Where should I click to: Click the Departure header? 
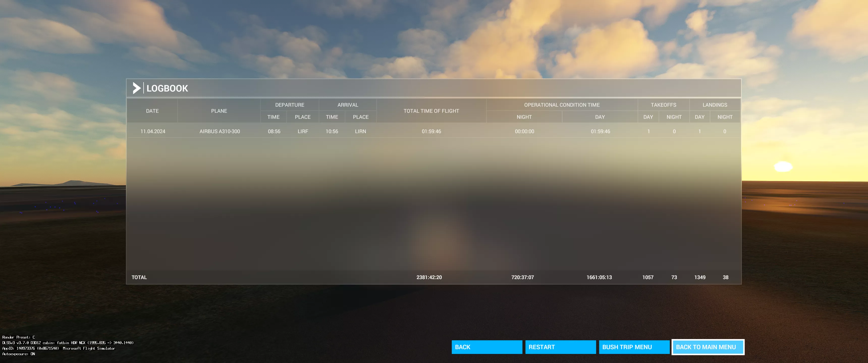(290, 105)
